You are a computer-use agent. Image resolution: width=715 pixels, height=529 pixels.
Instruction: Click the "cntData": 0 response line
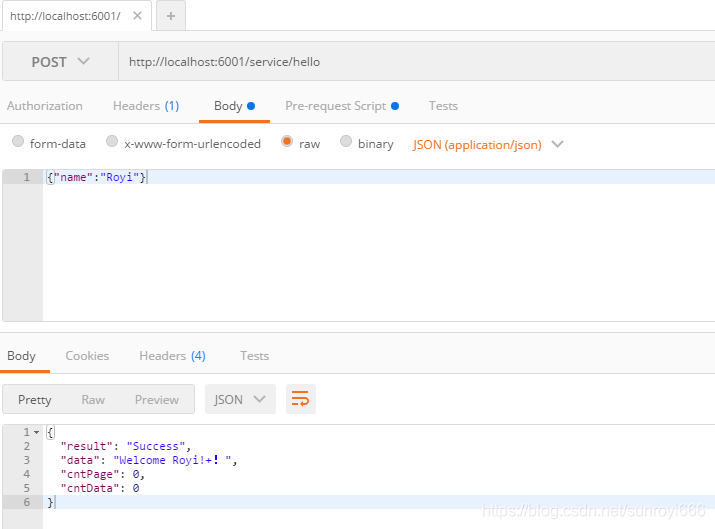click(x=100, y=488)
